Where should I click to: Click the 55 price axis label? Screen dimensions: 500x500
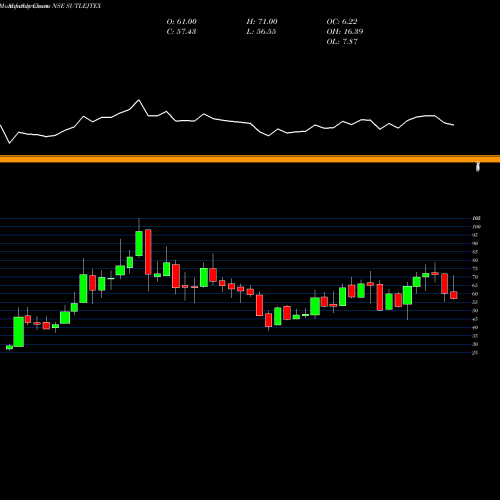[x=475, y=302]
